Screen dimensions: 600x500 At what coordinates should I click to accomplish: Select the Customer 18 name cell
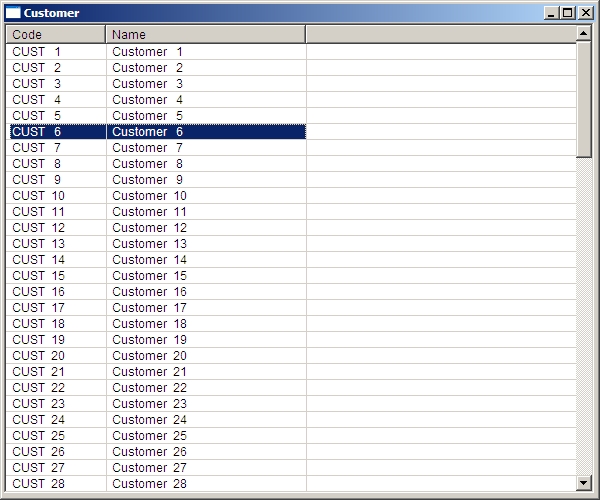tap(206, 324)
